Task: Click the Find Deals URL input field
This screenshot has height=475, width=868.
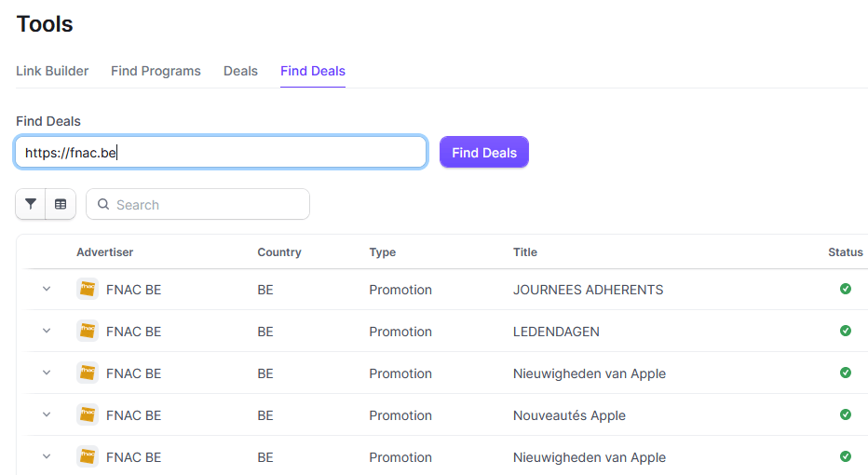Action: 221,153
